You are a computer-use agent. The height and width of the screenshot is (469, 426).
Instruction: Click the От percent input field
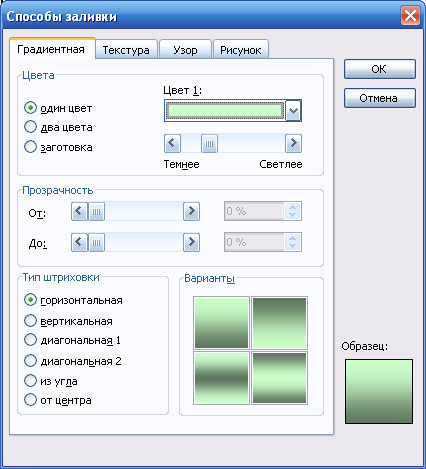255,211
